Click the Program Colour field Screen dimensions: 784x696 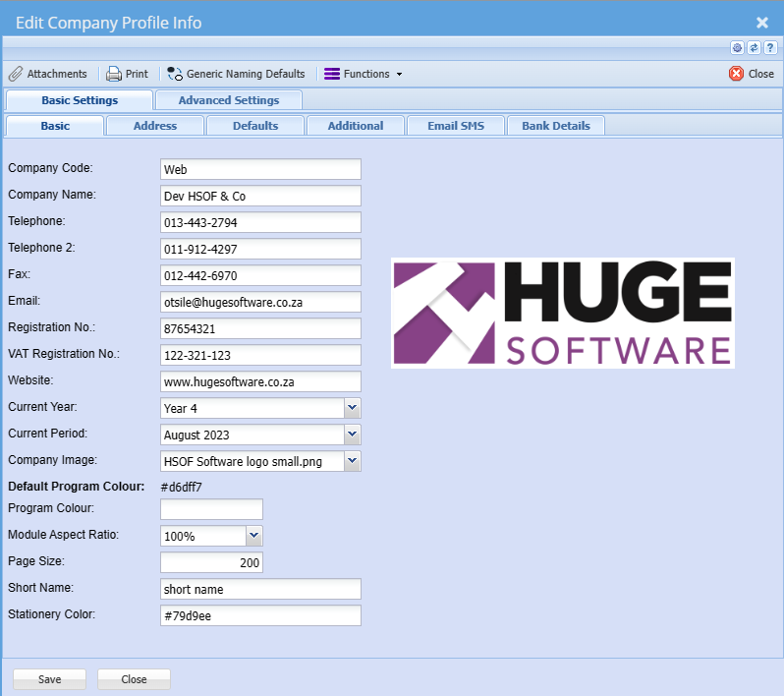pyautogui.click(x=211, y=509)
